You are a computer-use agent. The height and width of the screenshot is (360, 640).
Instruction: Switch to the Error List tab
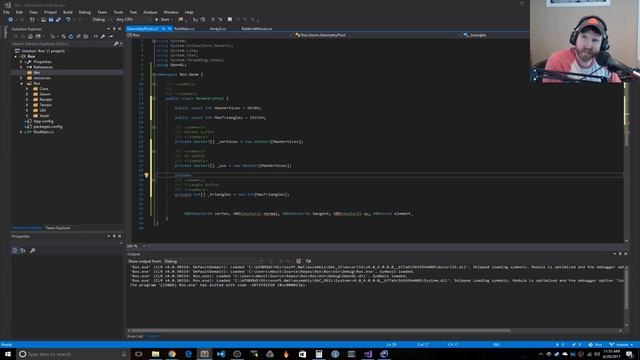pos(135,336)
